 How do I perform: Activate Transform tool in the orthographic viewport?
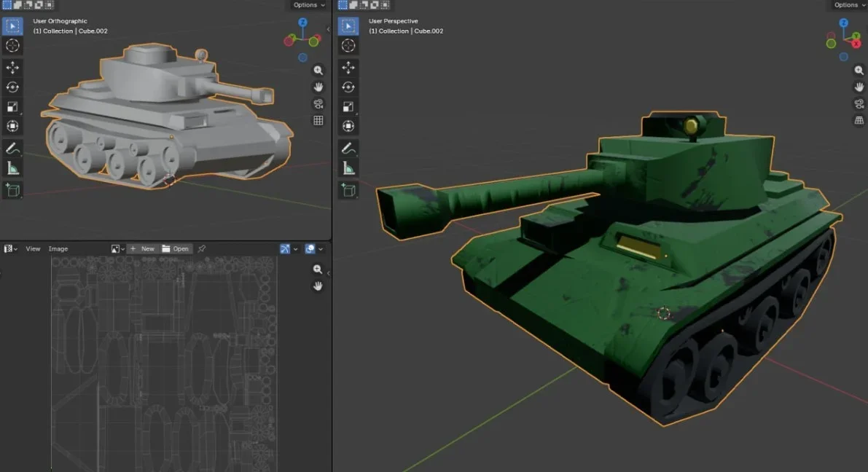[x=12, y=127]
